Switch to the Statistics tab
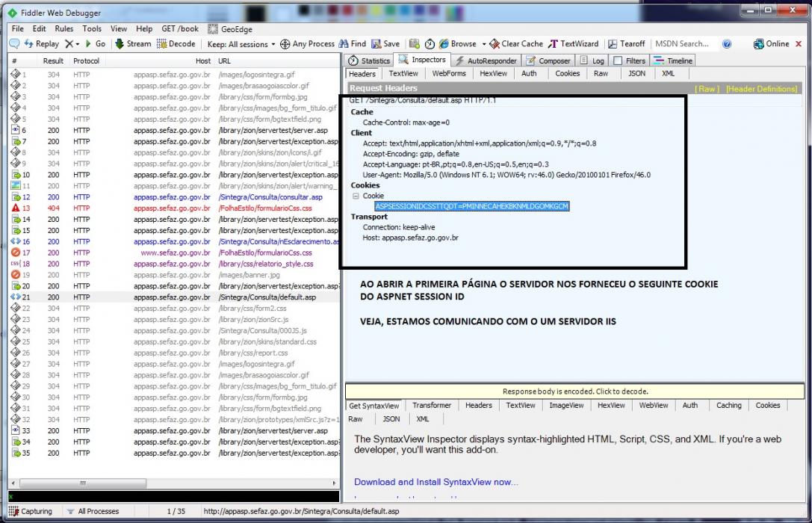The width and height of the screenshot is (812, 523). coord(369,61)
